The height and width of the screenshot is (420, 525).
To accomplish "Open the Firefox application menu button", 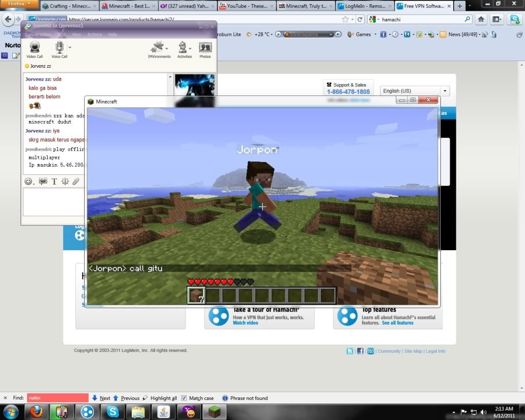I will (19, 4).
